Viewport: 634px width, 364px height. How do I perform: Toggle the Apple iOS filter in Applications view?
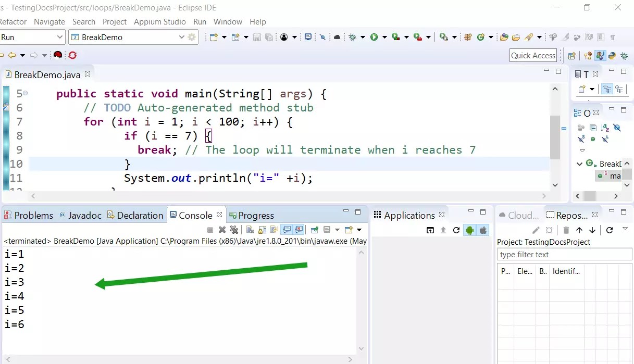tap(483, 230)
